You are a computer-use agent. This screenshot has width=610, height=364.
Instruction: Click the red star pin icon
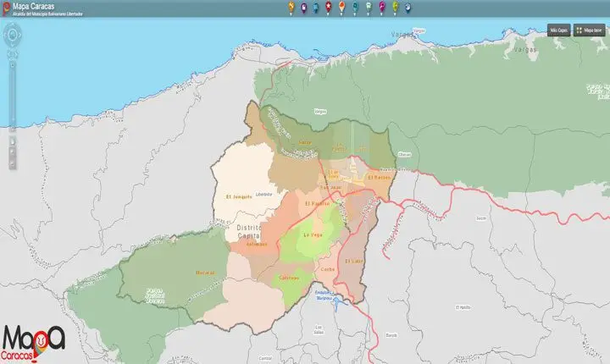[x=328, y=8]
